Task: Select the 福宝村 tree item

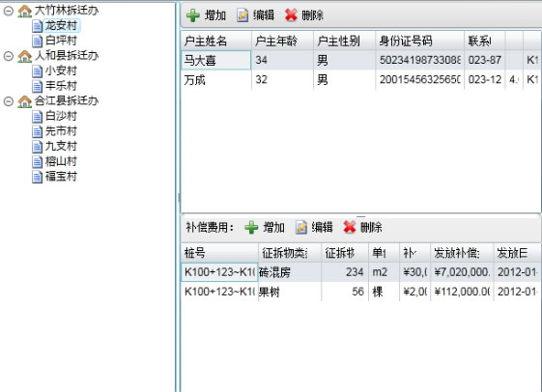Action: coord(61,177)
